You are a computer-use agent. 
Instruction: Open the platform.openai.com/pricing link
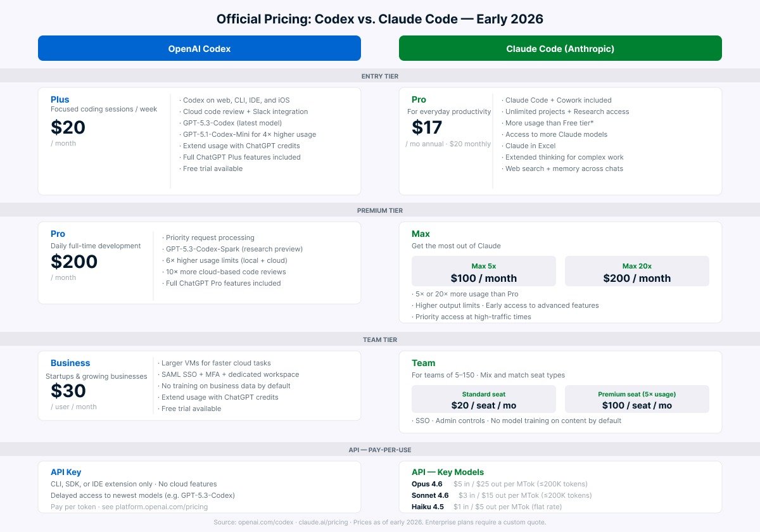(x=160, y=507)
